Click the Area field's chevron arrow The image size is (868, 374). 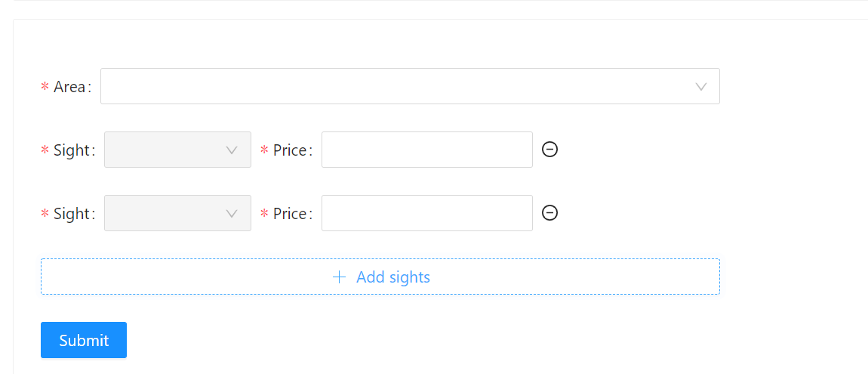701,86
